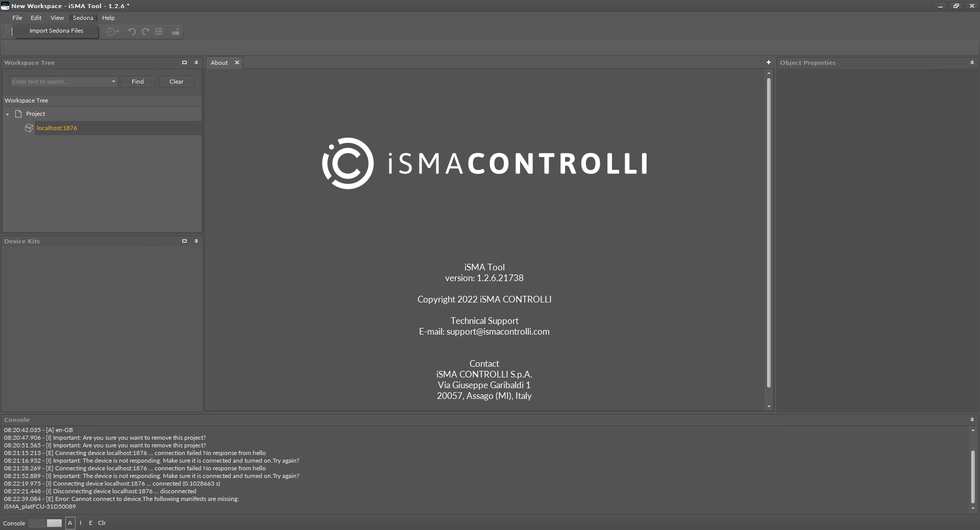Open the Sedona menu
Viewport: 980px width, 530px height.
coord(83,18)
